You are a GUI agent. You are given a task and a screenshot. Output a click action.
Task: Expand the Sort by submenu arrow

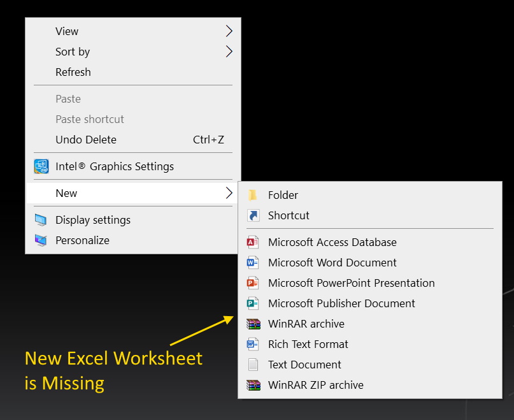point(229,52)
